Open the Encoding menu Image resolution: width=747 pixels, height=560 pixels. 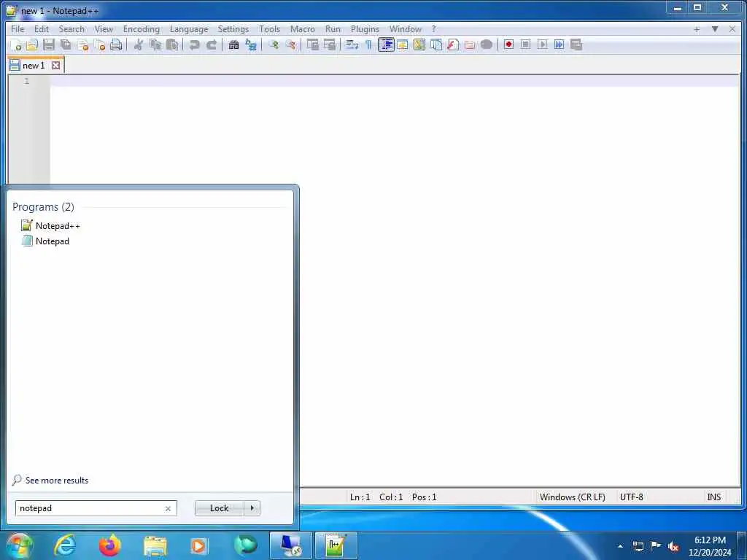coord(142,29)
